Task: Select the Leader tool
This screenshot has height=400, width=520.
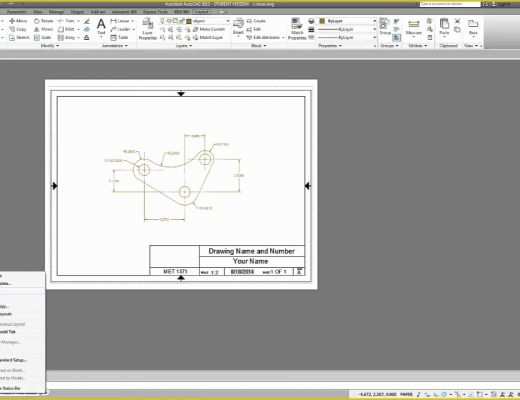Action: (120, 29)
